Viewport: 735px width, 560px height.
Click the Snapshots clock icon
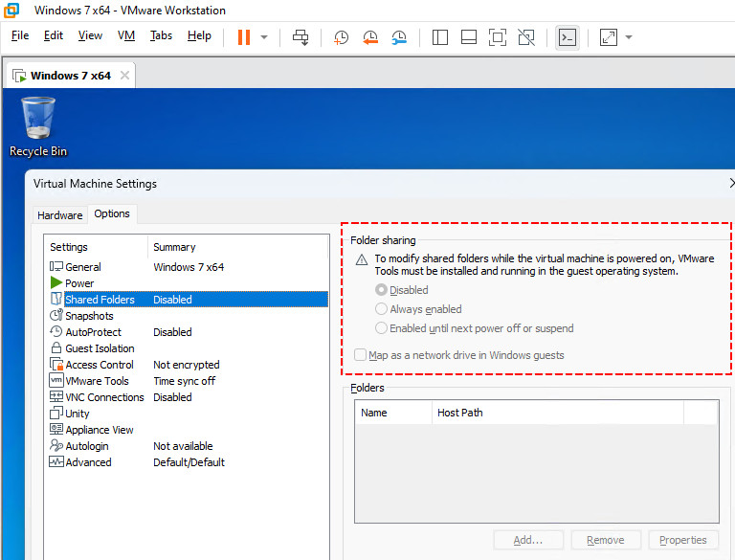[56, 315]
